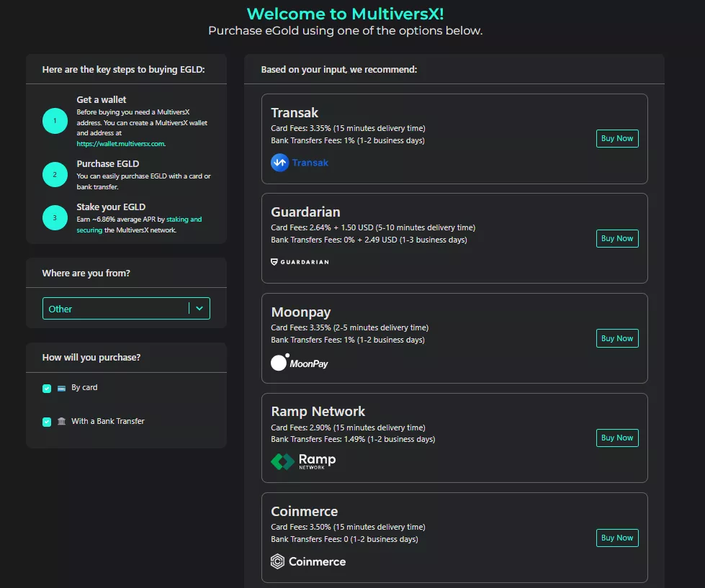Buy Now from Coinmerce
Image resolution: width=705 pixels, height=588 pixels.
pos(617,538)
